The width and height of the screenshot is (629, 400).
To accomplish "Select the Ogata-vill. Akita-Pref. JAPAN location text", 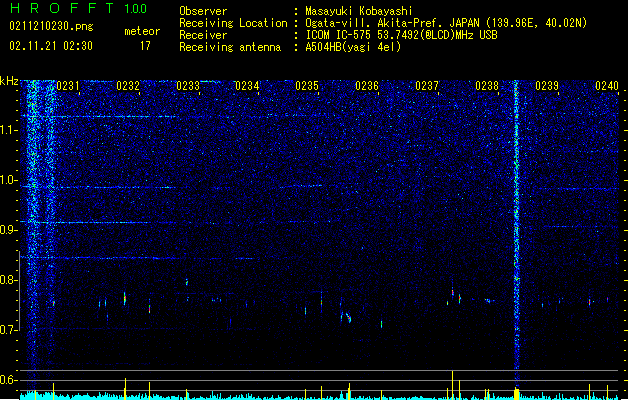I will tap(446, 23).
